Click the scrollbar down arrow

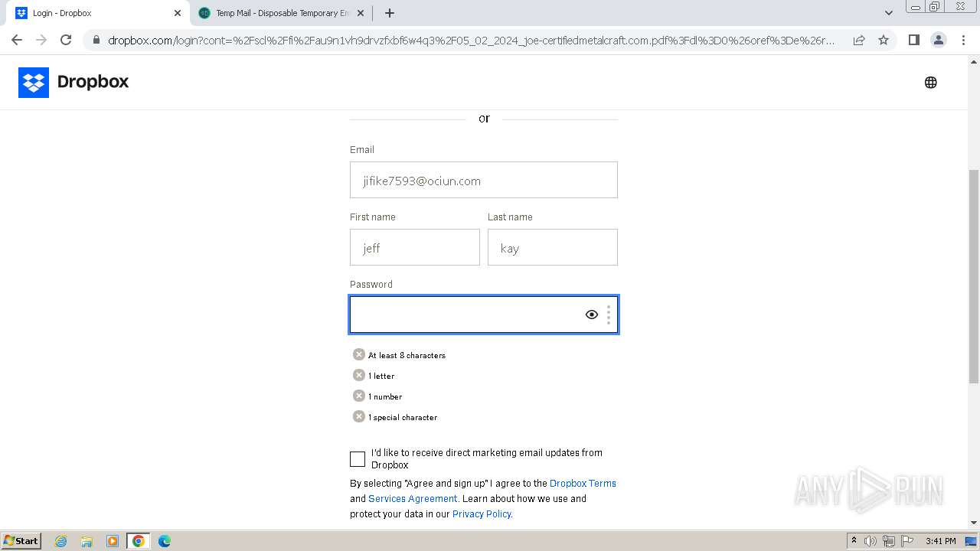tap(974, 523)
